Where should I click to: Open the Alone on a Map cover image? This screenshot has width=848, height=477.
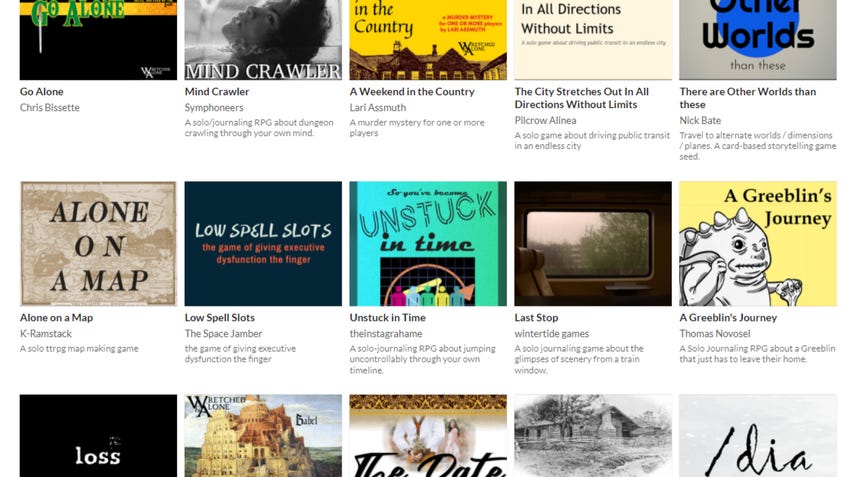point(98,243)
